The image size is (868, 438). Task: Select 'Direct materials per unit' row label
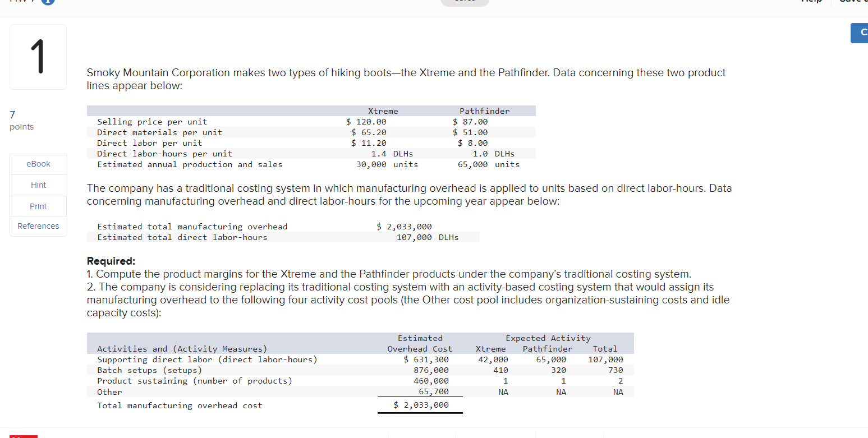click(x=159, y=132)
